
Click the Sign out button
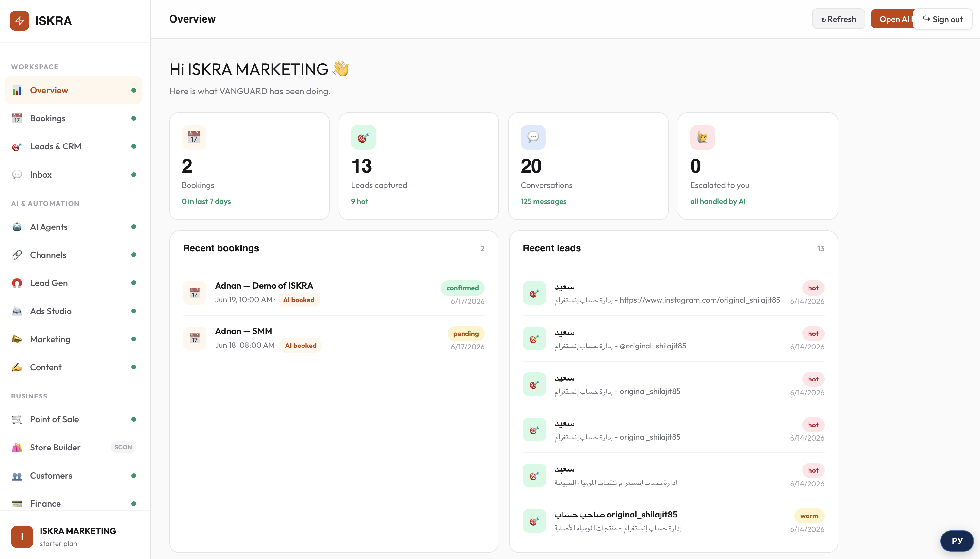[942, 19]
